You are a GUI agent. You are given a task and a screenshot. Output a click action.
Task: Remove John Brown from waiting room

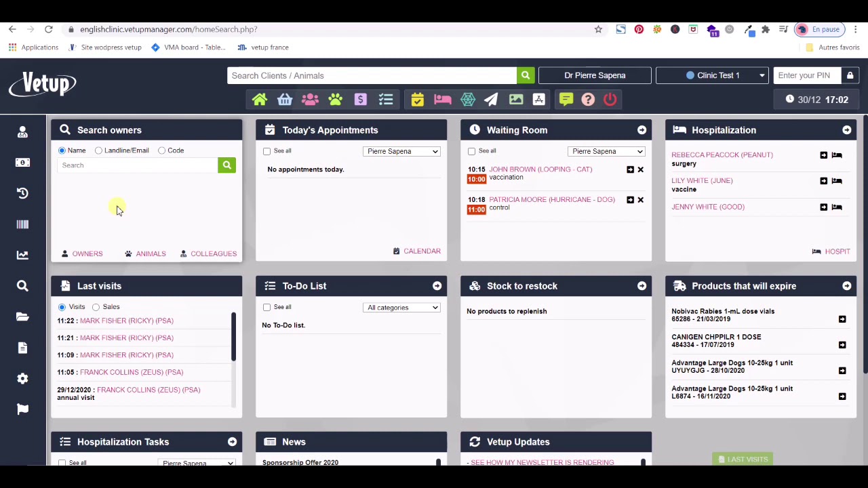640,169
